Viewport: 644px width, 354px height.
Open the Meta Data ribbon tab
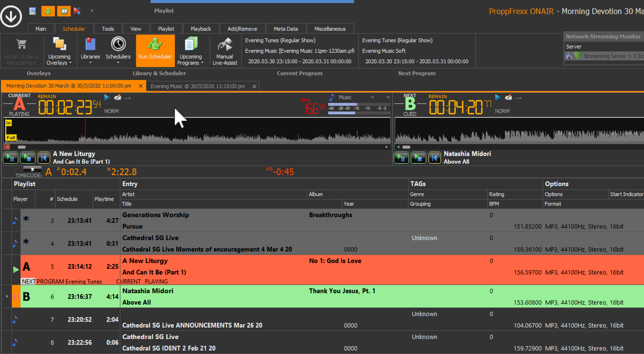(286, 29)
